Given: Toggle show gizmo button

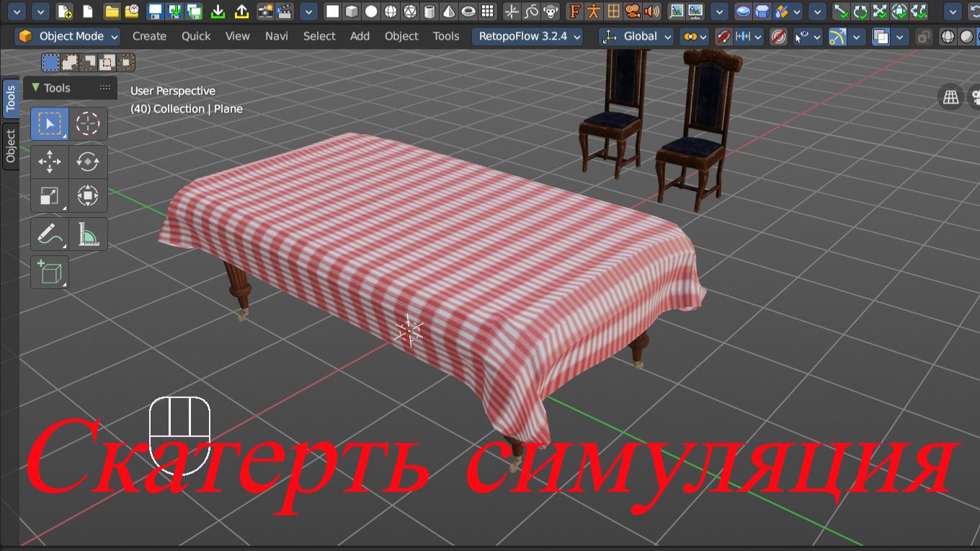Looking at the screenshot, I should [x=837, y=36].
